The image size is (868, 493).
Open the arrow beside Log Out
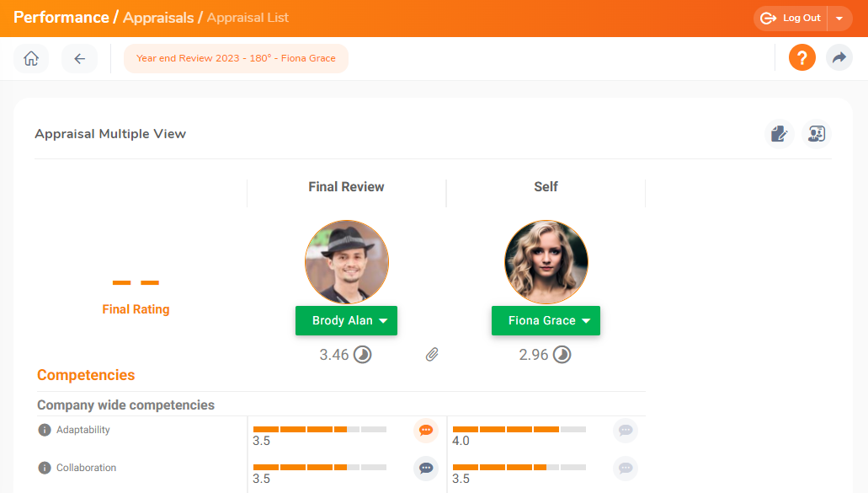point(840,19)
